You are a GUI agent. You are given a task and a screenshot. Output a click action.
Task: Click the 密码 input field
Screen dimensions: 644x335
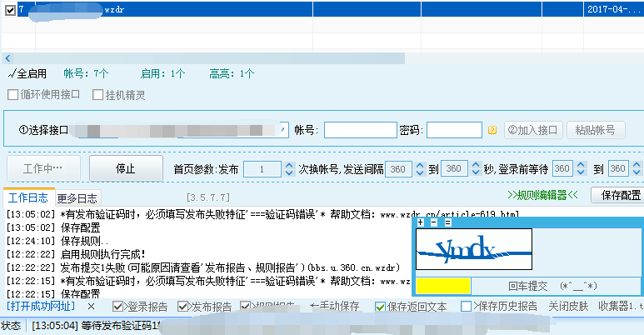pos(454,130)
